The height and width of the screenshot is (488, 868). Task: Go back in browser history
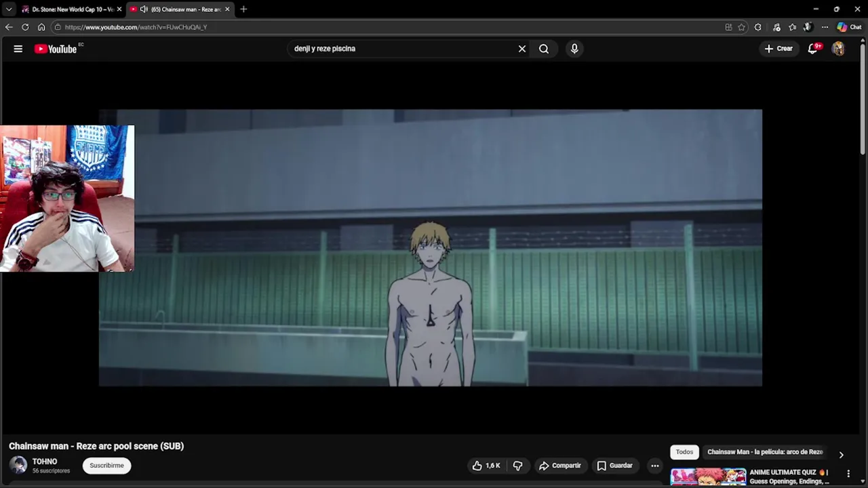[x=9, y=27]
